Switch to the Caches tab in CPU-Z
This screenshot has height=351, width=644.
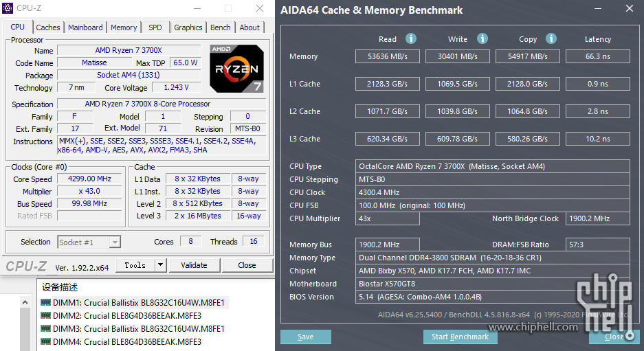coord(48,27)
